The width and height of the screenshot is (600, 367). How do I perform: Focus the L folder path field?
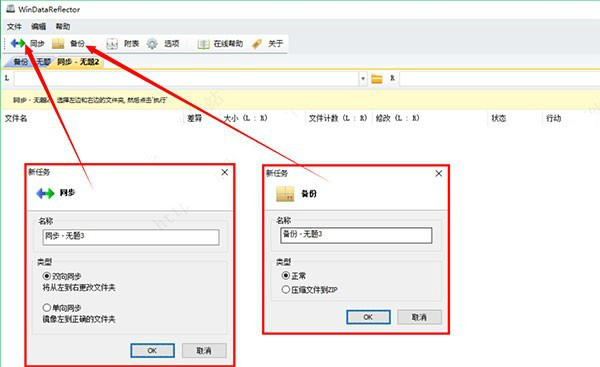(186, 79)
